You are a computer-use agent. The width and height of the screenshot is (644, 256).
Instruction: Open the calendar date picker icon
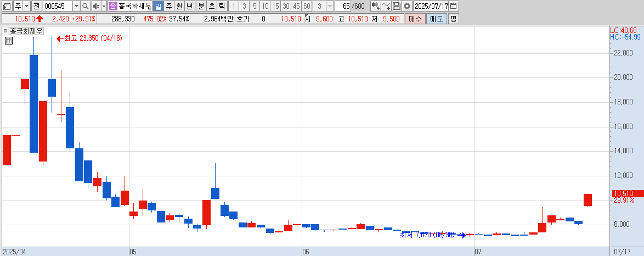pyautogui.click(x=454, y=6)
